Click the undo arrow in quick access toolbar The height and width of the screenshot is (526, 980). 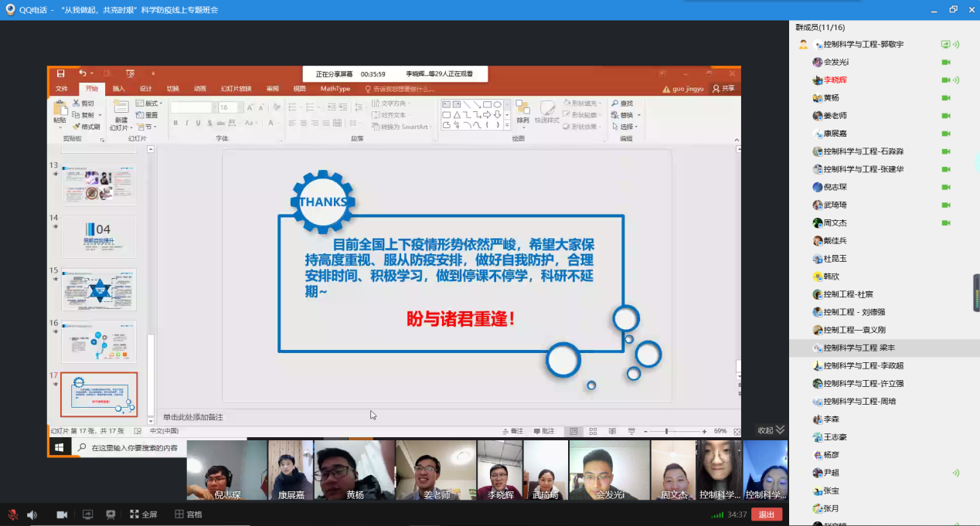[82, 73]
